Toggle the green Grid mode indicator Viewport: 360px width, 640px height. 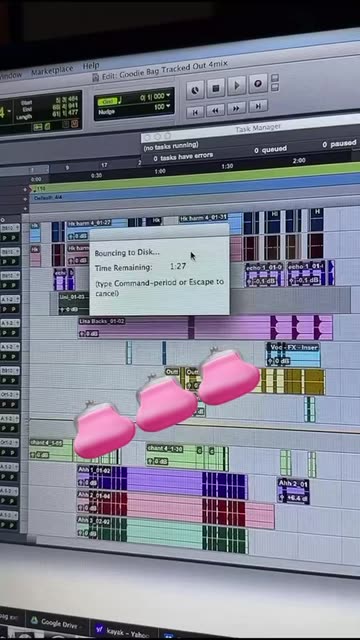pyautogui.click(x=107, y=101)
